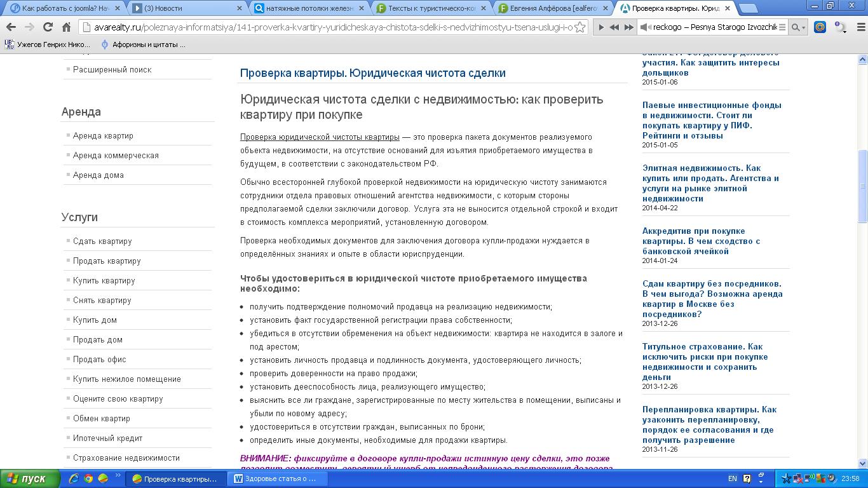Open the Mail.ru @ extension

[820, 27]
